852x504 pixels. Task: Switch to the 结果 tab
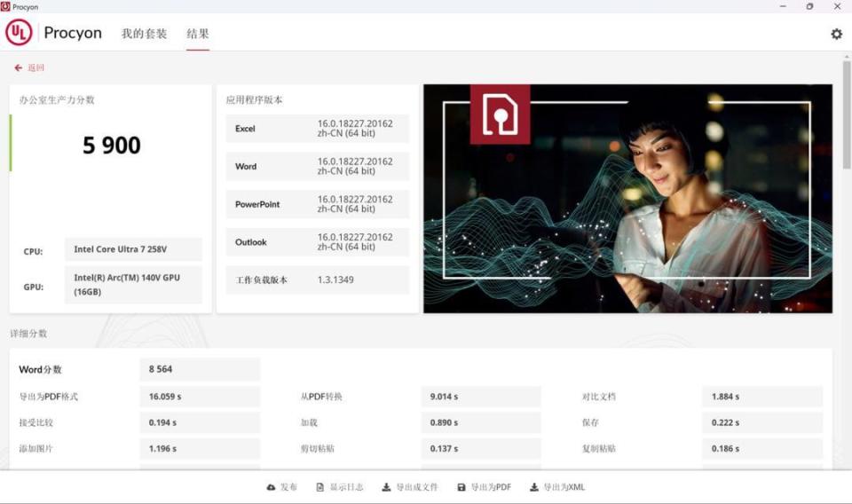pyautogui.click(x=198, y=34)
